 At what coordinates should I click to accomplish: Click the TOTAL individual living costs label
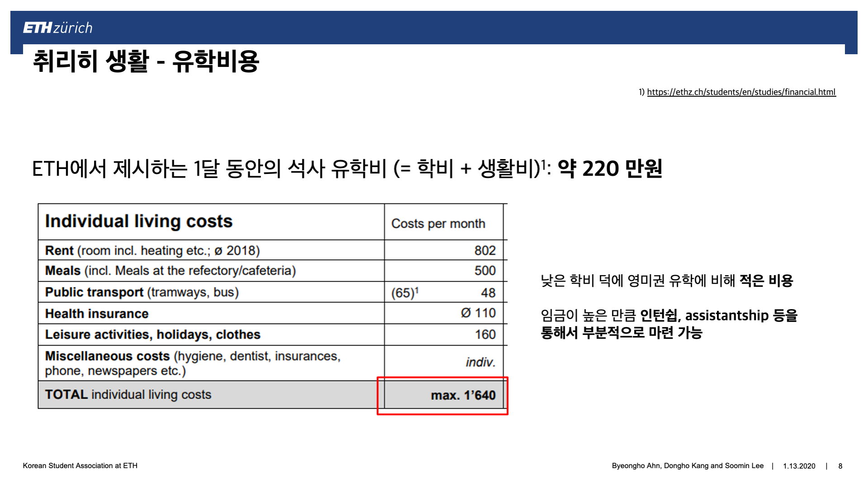pos(128,394)
